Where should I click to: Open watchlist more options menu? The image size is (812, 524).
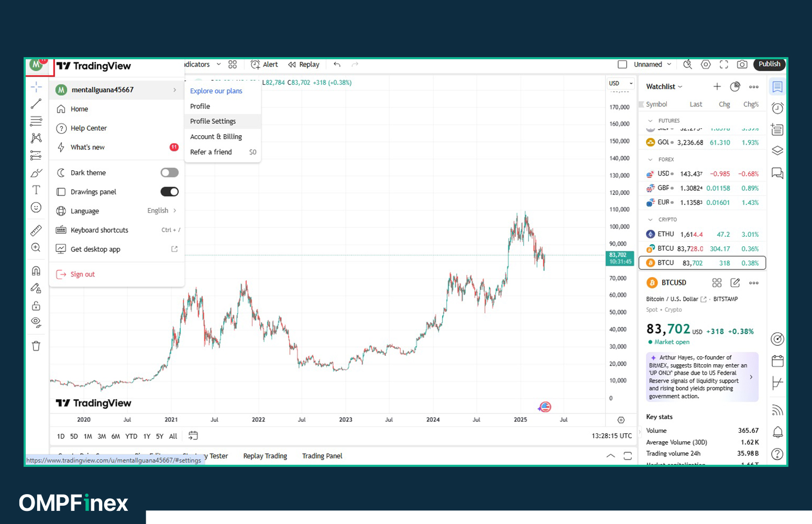tap(754, 87)
